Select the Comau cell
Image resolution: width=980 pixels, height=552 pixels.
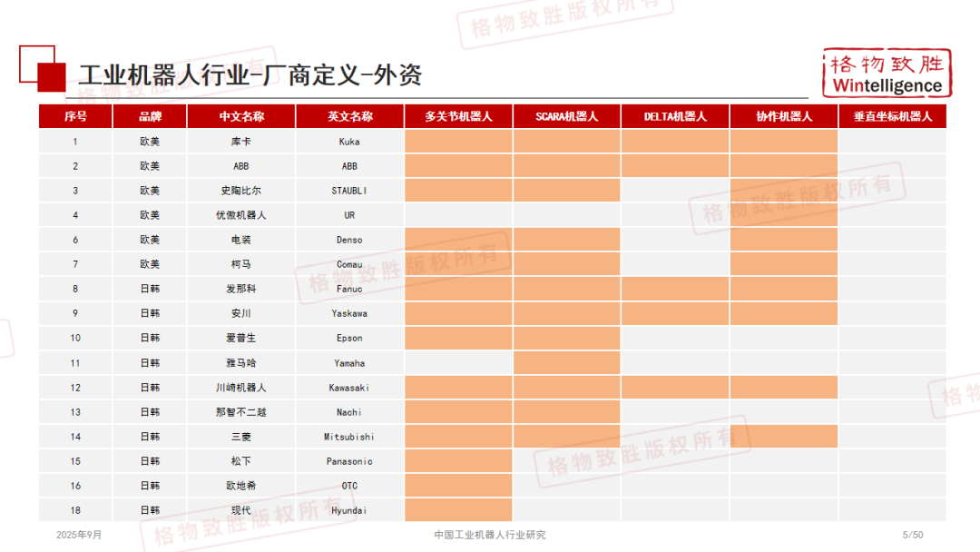point(350,264)
